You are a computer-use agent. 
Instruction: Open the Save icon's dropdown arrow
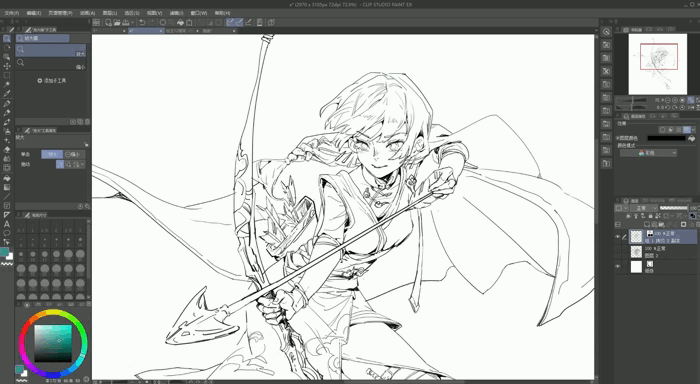click(x=132, y=22)
